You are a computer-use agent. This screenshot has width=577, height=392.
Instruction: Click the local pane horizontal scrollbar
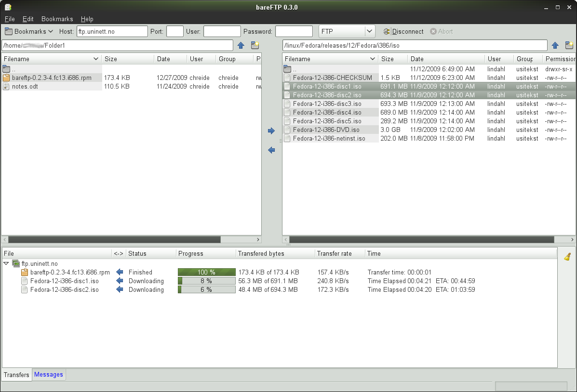click(x=114, y=239)
